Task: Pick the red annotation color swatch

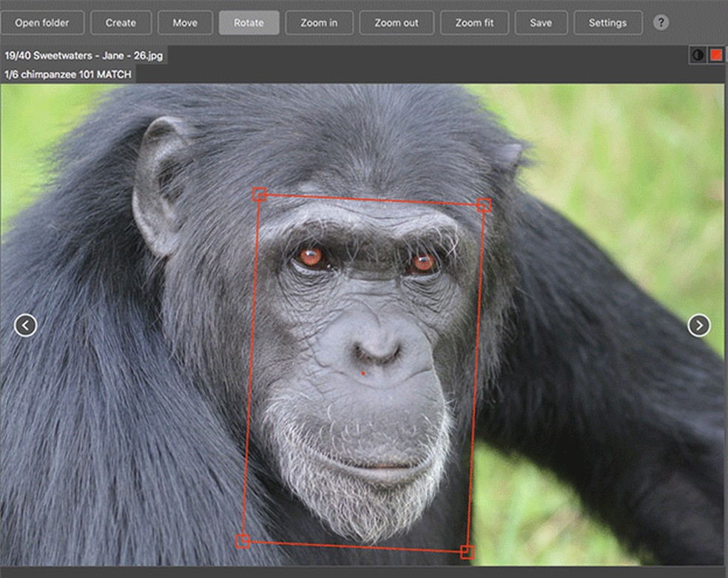Action: point(716,56)
